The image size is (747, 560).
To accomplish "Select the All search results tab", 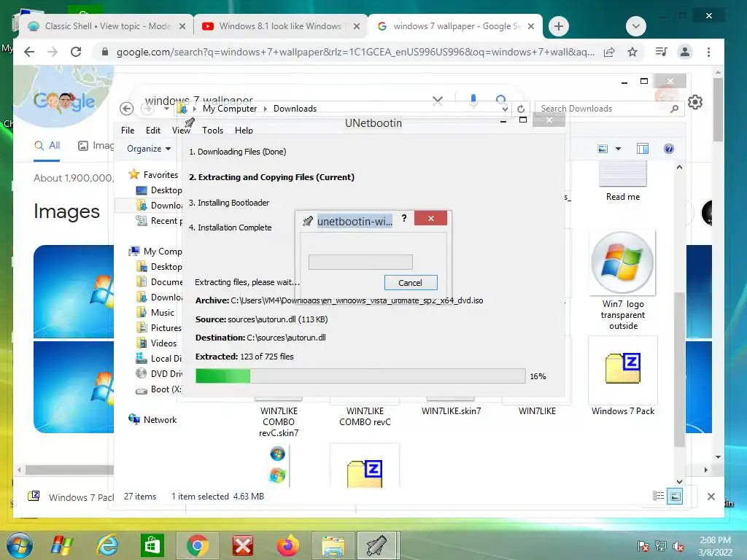I will pyautogui.click(x=47, y=145).
